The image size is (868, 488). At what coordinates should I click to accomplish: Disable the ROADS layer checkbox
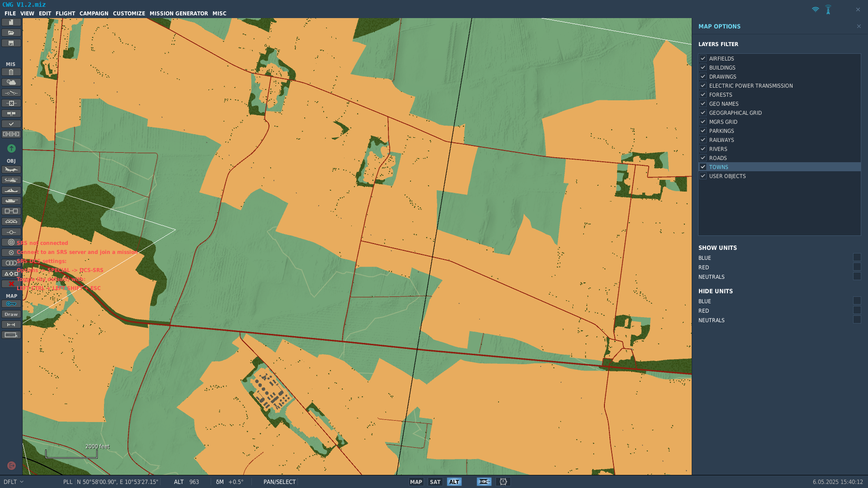(703, 158)
